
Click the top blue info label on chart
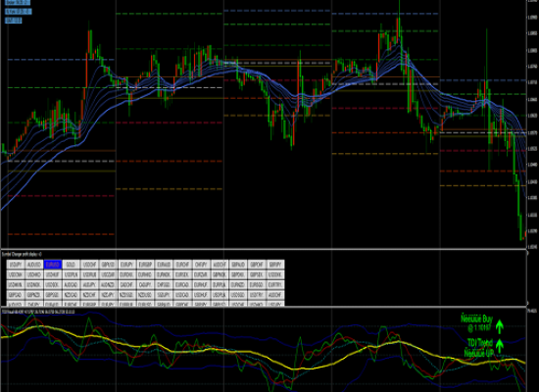[x=18, y=2]
